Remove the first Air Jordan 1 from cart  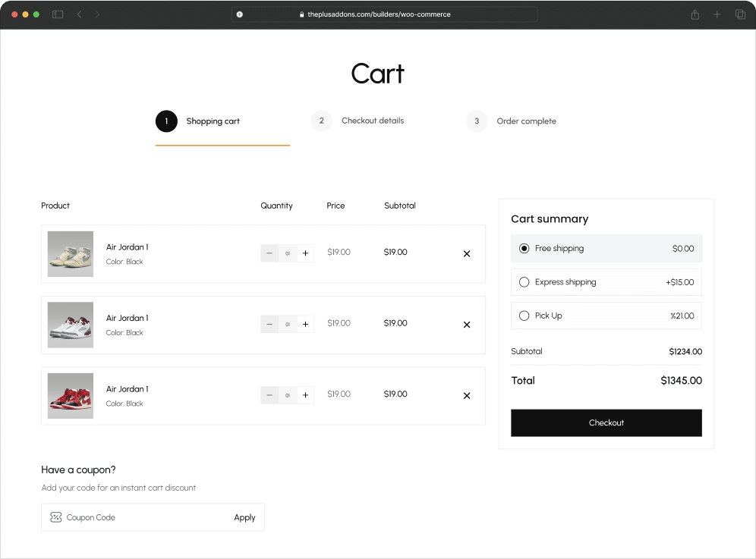(x=466, y=253)
